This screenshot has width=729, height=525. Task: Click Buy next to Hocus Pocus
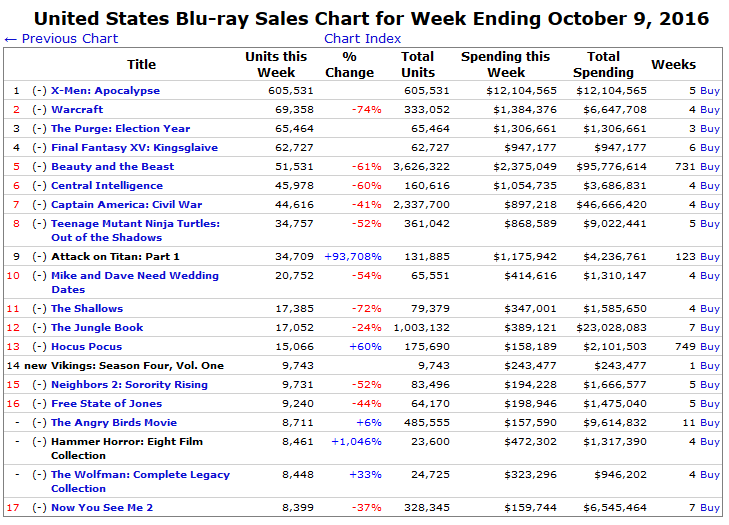[x=709, y=347]
